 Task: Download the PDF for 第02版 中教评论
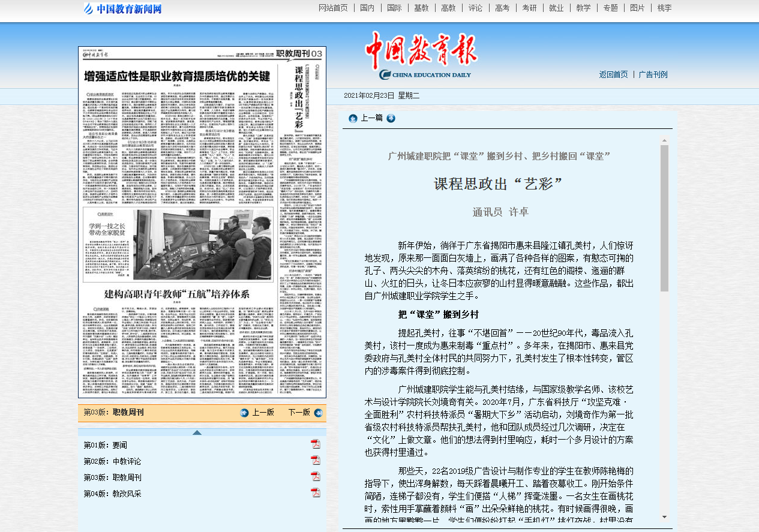pos(315,461)
